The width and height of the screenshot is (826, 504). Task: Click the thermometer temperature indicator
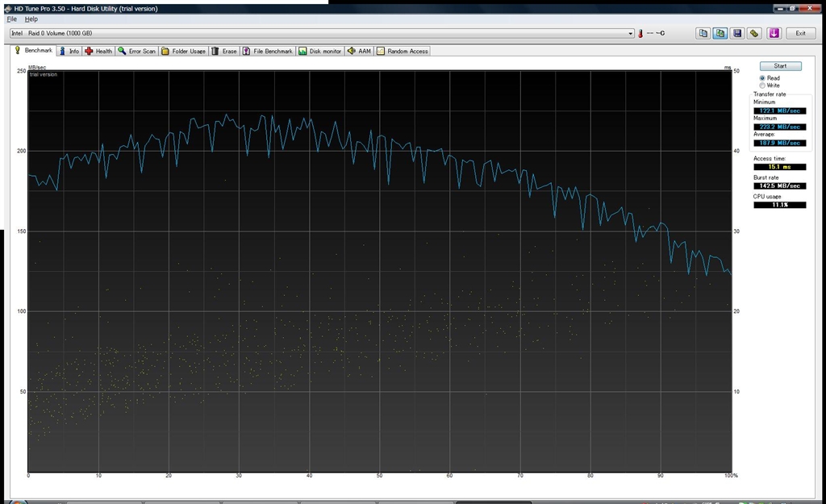click(x=640, y=34)
